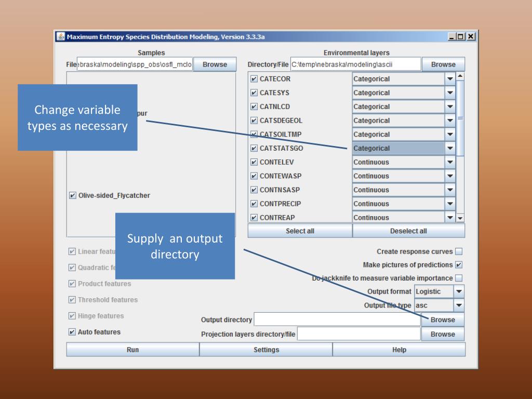The image size is (532, 399).
Task: Toggle the CATNLCD layer checkbox
Action: point(254,107)
